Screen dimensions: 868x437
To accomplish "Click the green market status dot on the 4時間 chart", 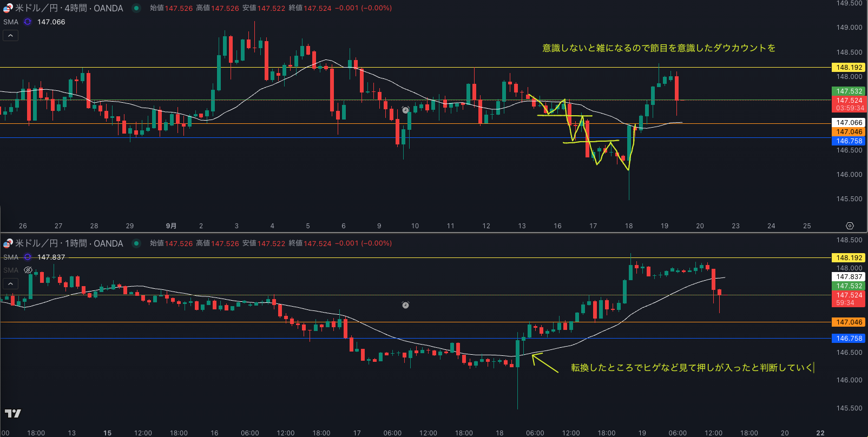I will [136, 8].
